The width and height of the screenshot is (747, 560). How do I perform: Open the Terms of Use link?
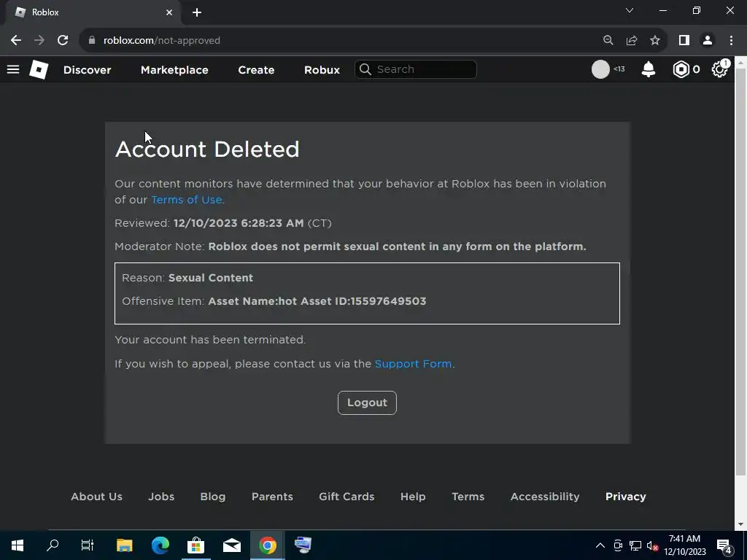coord(186,200)
